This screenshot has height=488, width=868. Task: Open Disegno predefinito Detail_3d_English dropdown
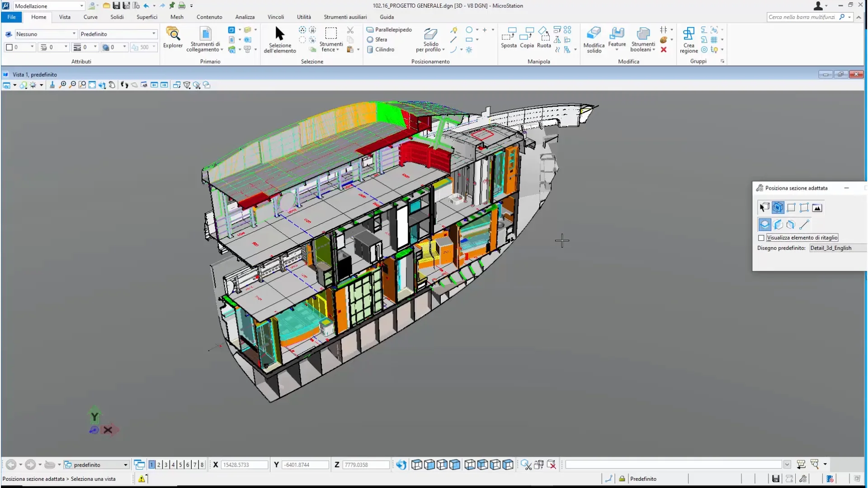click(836, 248)
